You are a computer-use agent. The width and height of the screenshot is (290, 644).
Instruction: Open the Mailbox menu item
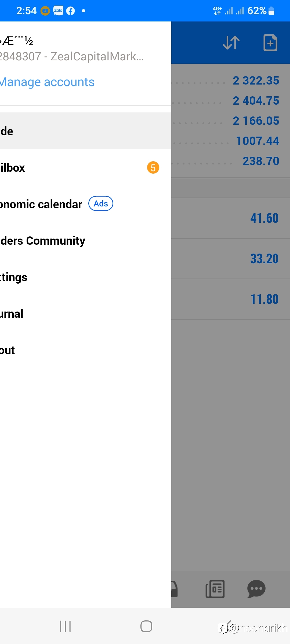pos(86,167)
